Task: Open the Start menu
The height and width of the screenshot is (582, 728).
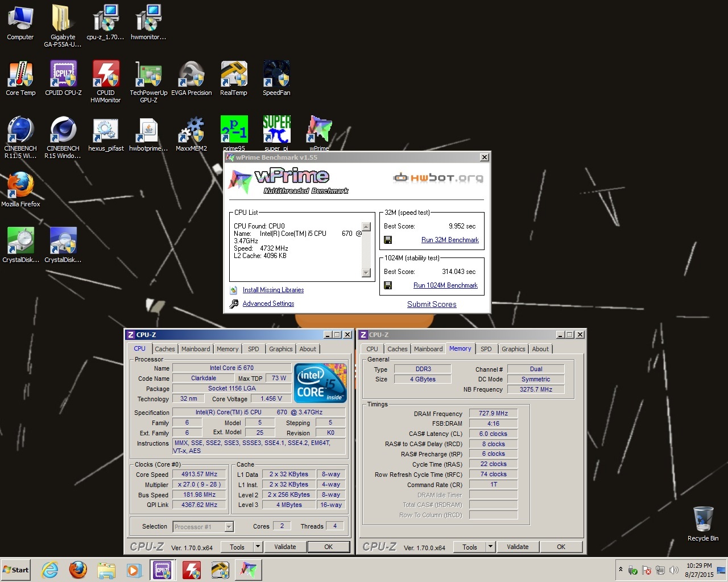Action: pos(16,569)
